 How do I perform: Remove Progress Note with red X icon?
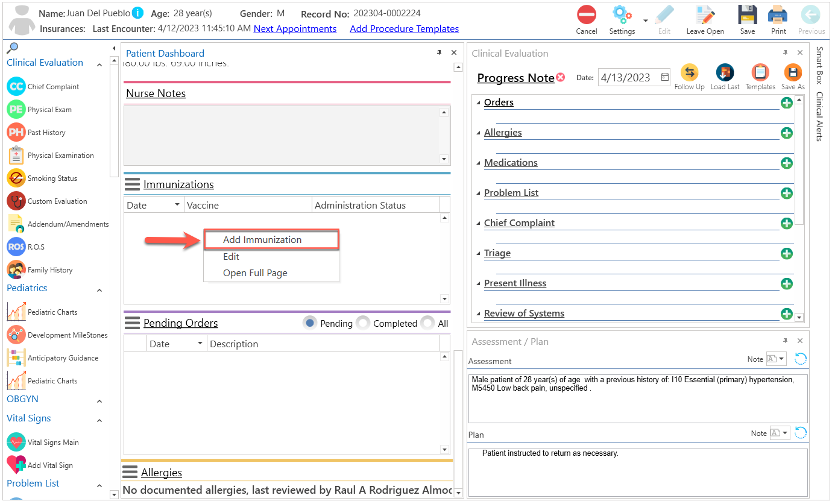pos(561,77)
